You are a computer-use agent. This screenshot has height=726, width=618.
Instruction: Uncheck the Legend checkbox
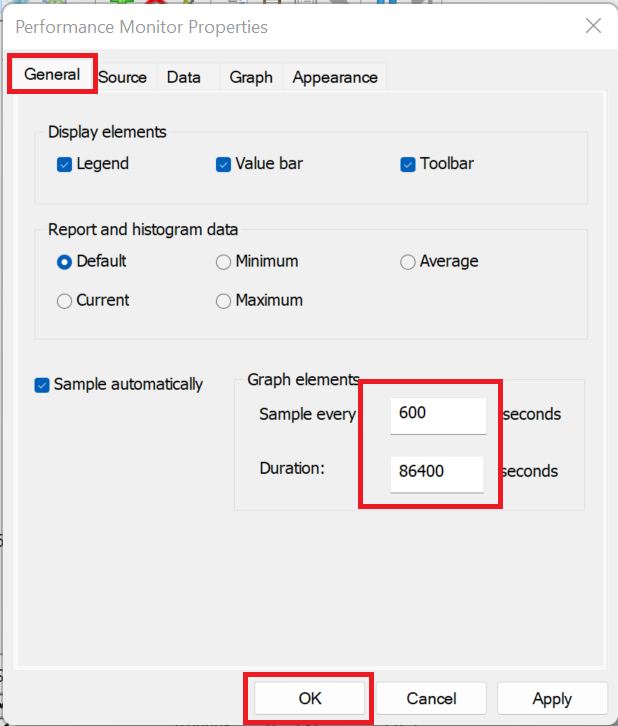pos(65,165)
